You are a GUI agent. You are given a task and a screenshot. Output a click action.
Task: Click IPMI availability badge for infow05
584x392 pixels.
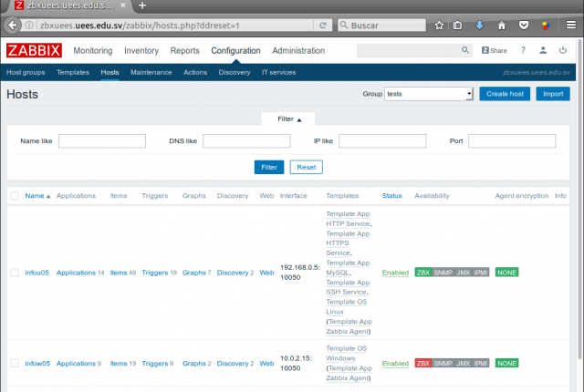(481, 363)
